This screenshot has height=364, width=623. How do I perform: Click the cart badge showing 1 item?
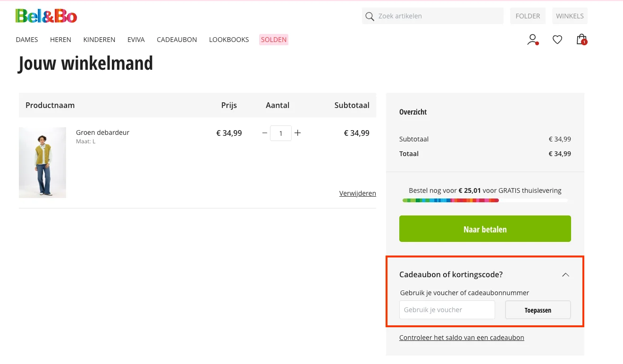[584, 42]
